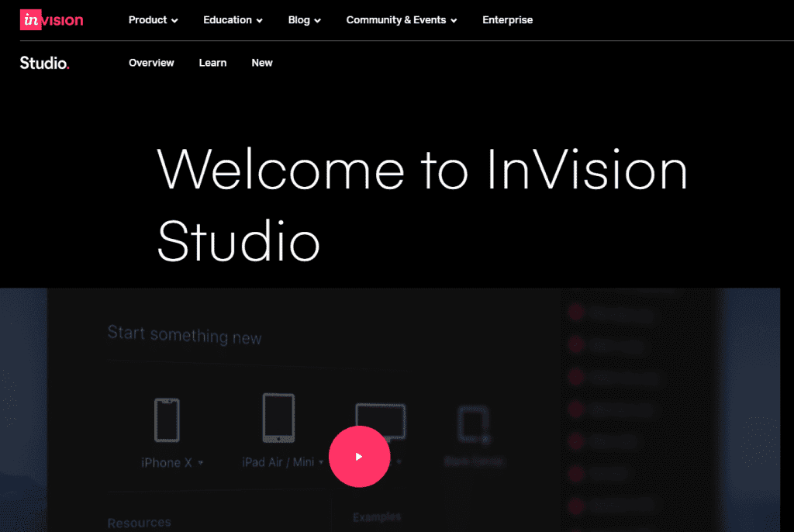This screenshot has width=794, height=532.
Task: Expand the Blog dropdown menu
Action: point(304,20)
